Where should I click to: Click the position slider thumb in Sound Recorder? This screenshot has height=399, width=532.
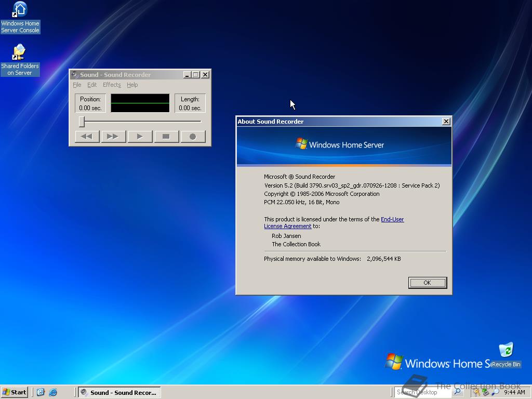click(x=82, y=122)
